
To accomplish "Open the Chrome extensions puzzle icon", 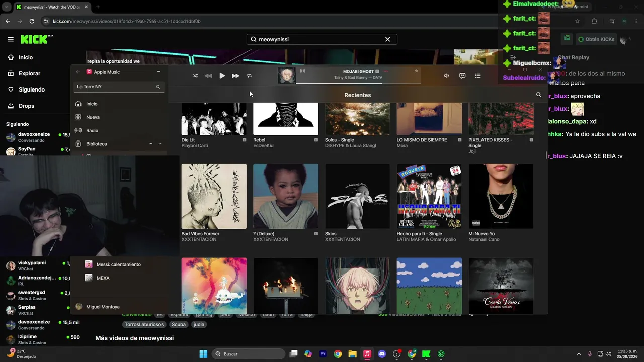I will point(594,21).
